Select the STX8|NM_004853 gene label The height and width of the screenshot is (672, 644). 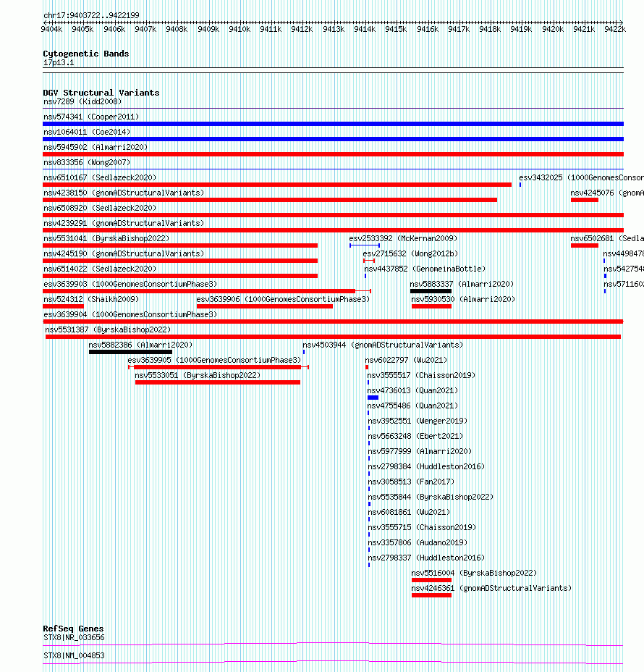74,656
